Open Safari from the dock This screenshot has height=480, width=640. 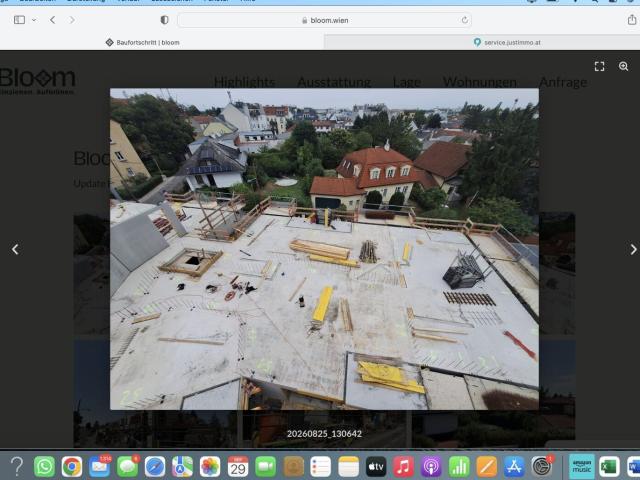tap(155, 466)
